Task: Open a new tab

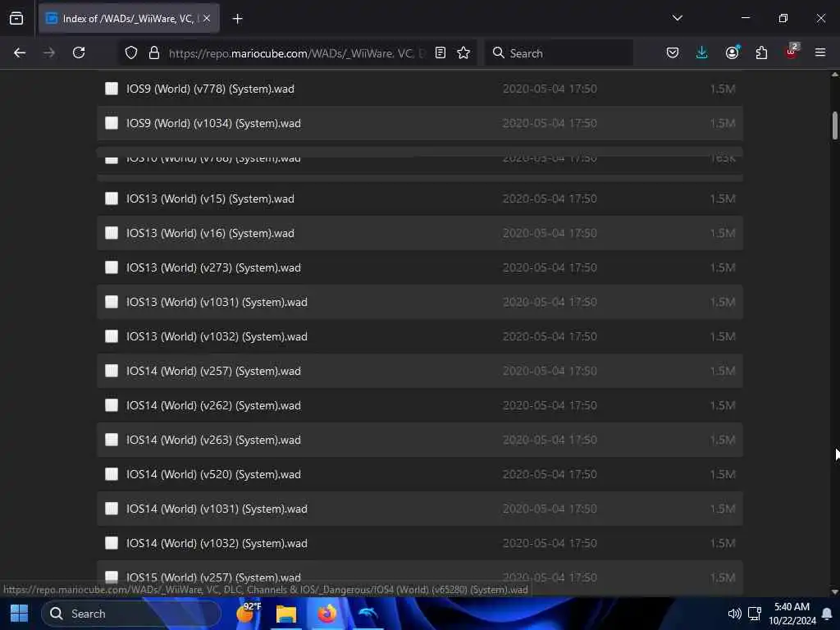Action: 237,19
